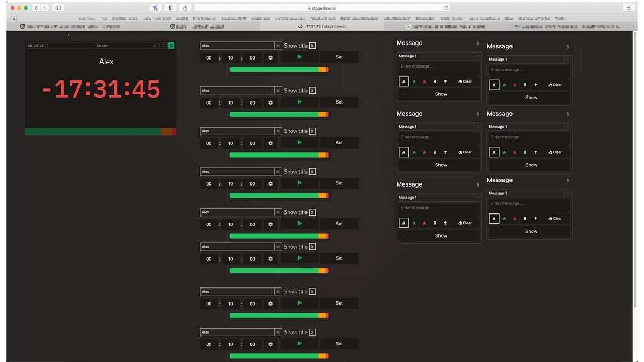Screen dimensions: 644x362
Task: Click Show in the top-left message panel
Action: click(x=441, y=94)
